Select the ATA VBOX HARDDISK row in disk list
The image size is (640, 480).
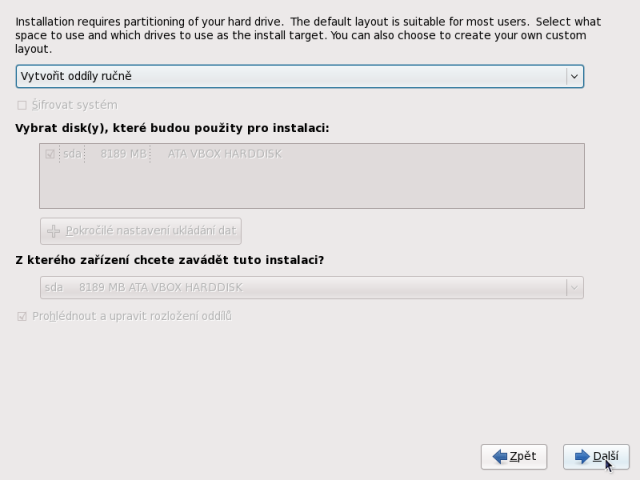[225, 154]
